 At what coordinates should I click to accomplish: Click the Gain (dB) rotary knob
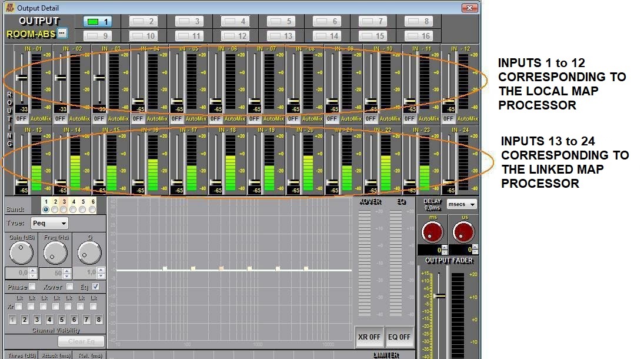pyautogui.click(x=21, y=253)
